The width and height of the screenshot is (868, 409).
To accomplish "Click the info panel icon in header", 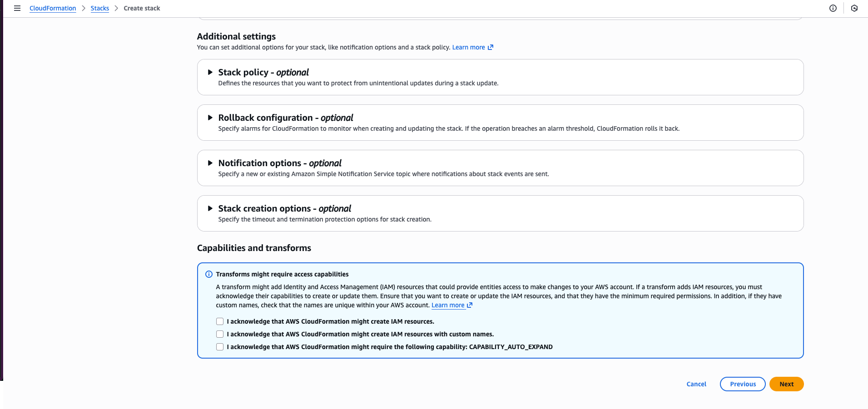I will point(833,8).
